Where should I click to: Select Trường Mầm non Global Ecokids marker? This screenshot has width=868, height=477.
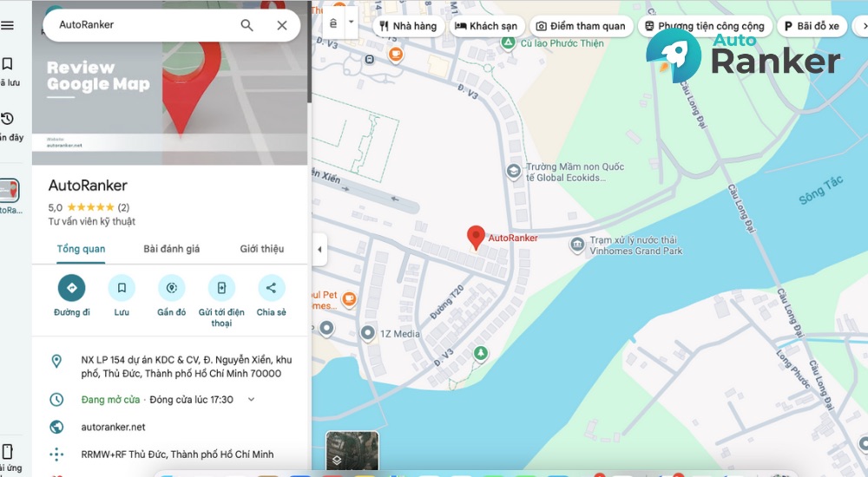tap(514, 172)
